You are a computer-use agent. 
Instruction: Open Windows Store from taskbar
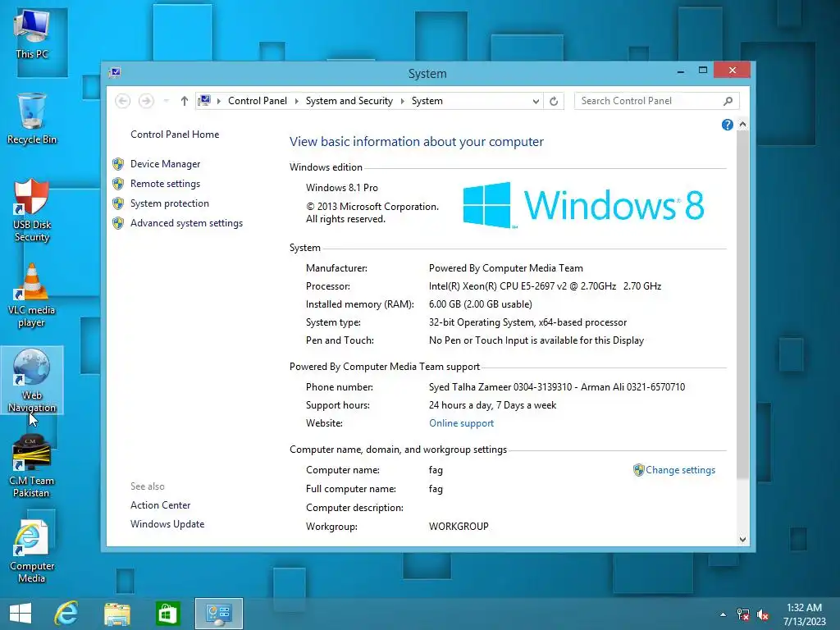pyautogui.click(x=167, y=614)
